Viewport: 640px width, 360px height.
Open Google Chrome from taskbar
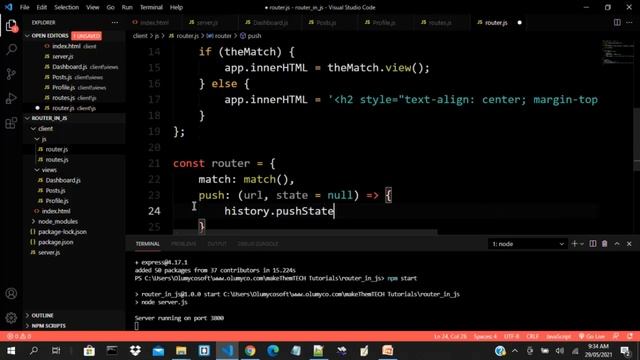tap(250, 351)
